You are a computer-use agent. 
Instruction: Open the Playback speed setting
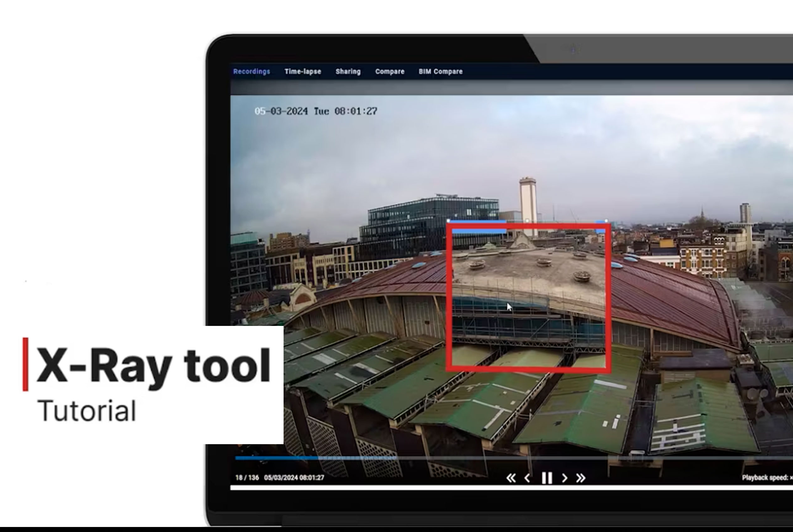click(767, 478)
